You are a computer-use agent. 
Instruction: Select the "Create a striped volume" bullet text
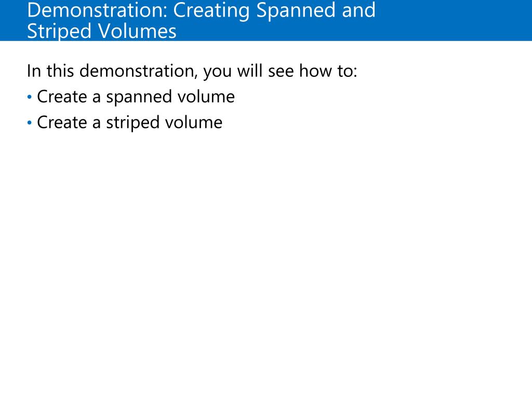click(x=129, y=123)
